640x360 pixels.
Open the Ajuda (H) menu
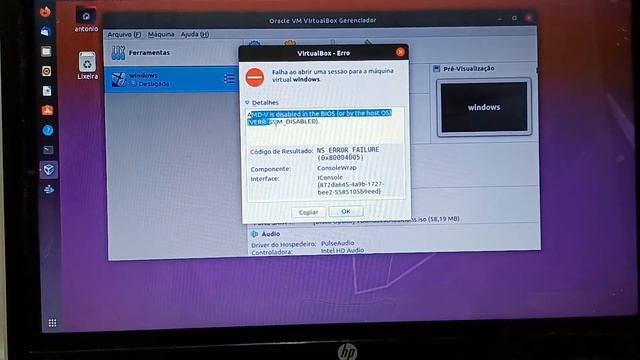coord(195,35)
